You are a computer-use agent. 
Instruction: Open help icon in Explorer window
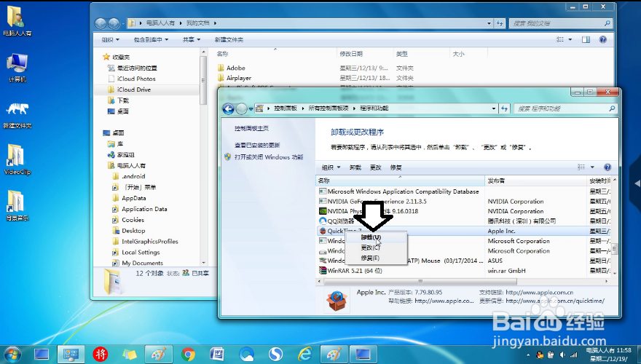[602, 39]
